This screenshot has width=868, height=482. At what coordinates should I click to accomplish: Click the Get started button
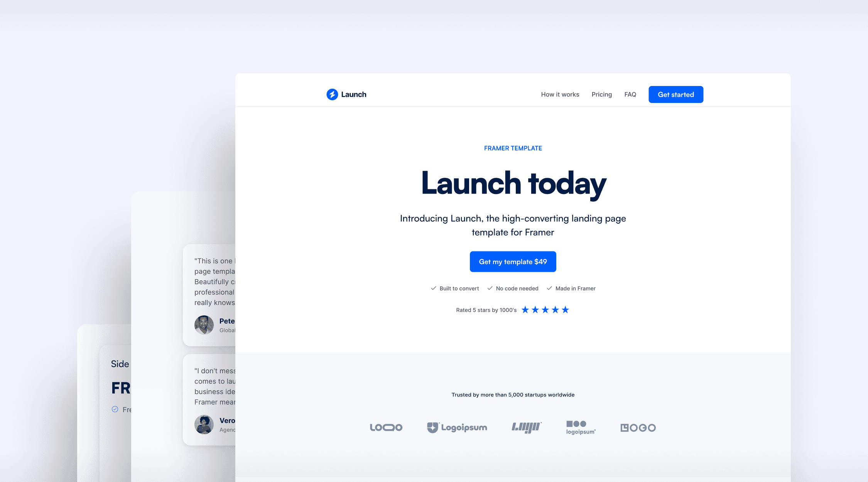click(x=676, y=94)
